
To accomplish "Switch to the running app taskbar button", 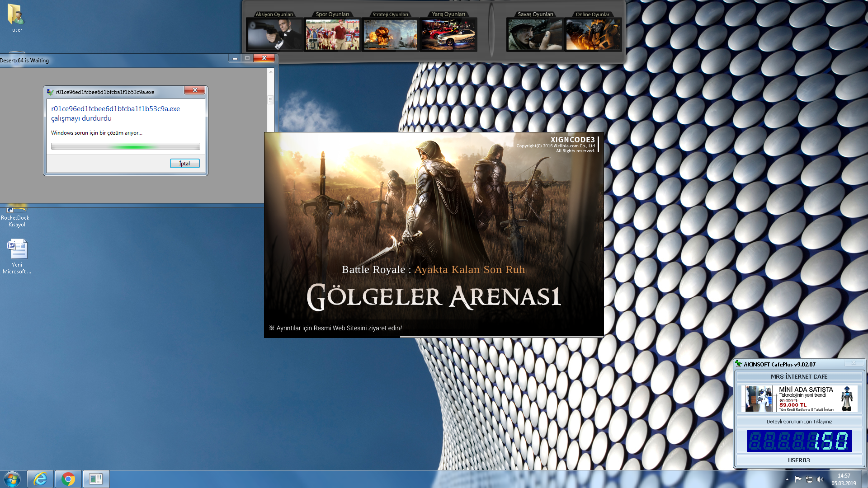I will pos(96,479).
